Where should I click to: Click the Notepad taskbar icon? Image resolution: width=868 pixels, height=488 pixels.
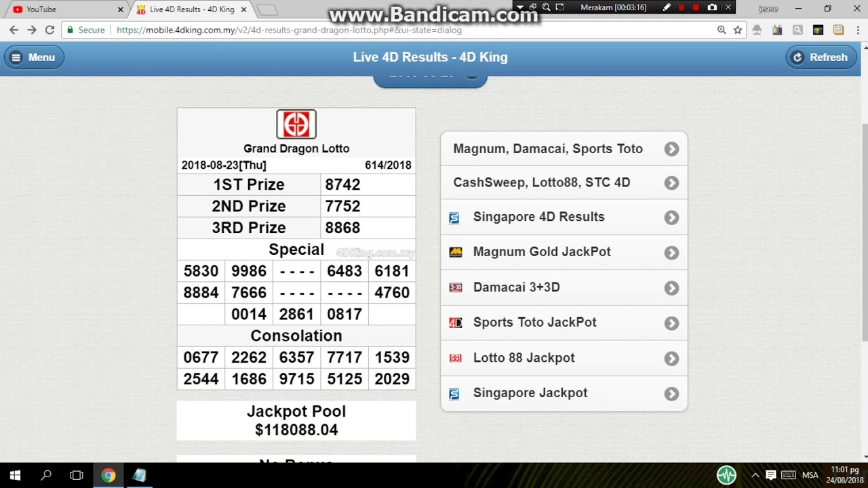(x=139, y=475)
